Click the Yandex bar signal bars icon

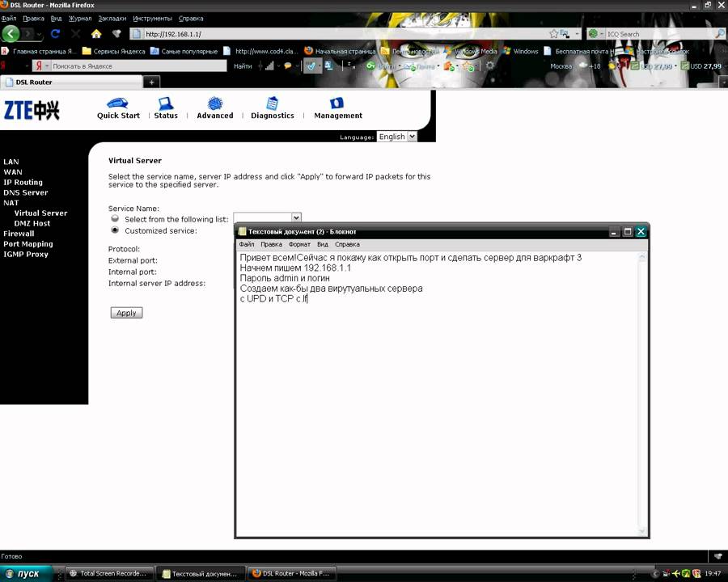point(269,66)
